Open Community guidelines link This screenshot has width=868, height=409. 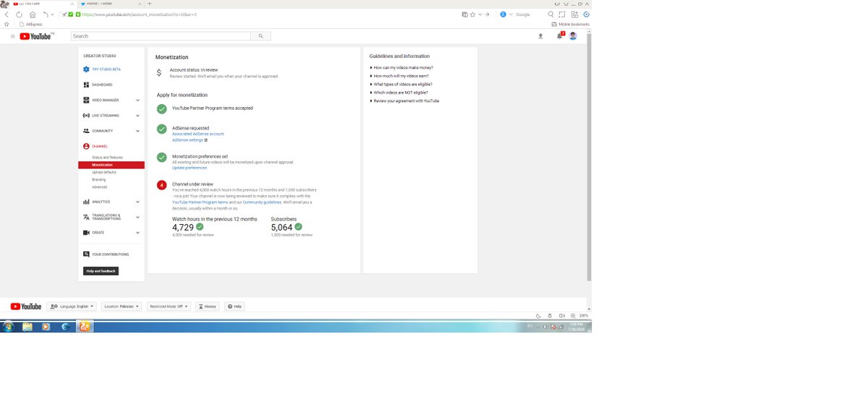262,202
